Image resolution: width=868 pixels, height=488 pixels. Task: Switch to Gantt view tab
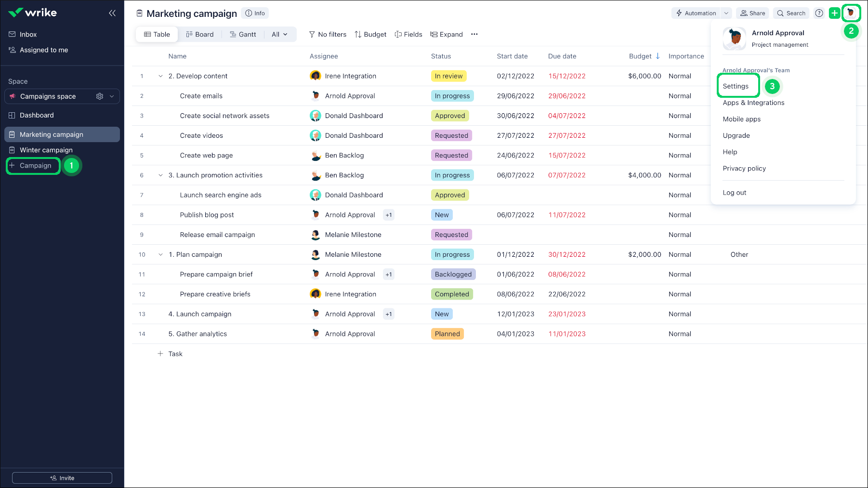(243, 34)
